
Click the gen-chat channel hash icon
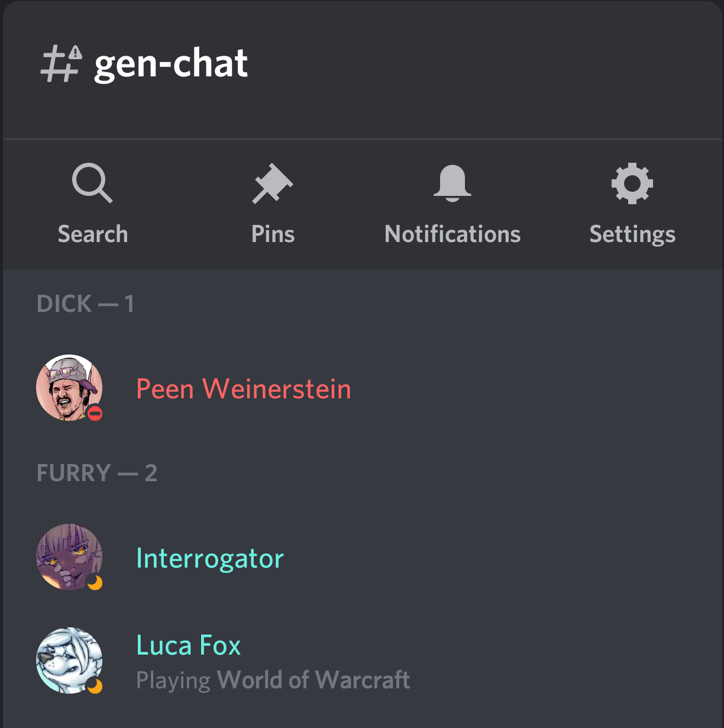pyautogui.click(x=62, y=64)
